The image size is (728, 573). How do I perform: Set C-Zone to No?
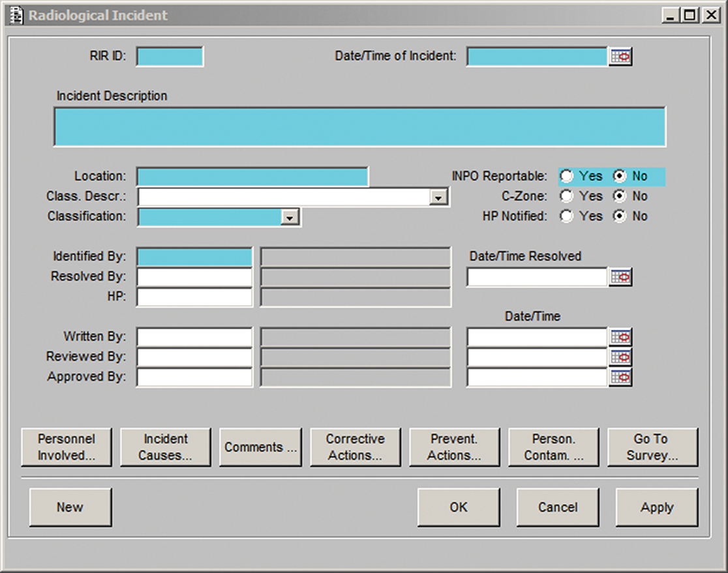click(x=619, y=196)
